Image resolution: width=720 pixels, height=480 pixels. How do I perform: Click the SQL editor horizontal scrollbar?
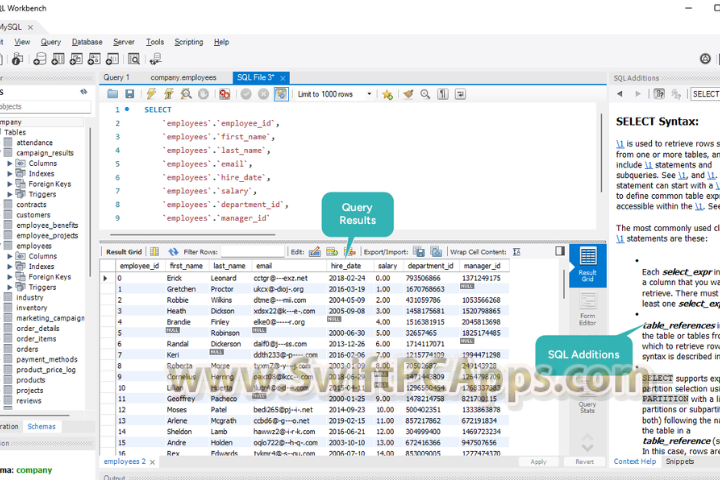[191, 235]
